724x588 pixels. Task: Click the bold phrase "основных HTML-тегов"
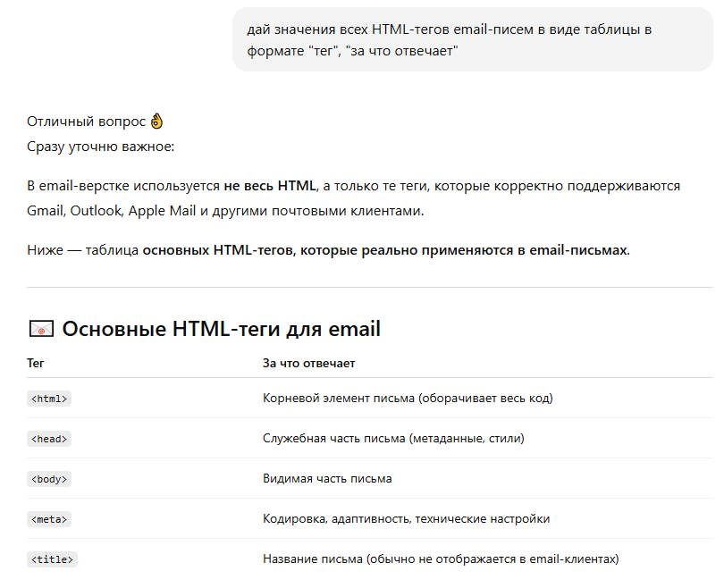(x=218, y=250)
